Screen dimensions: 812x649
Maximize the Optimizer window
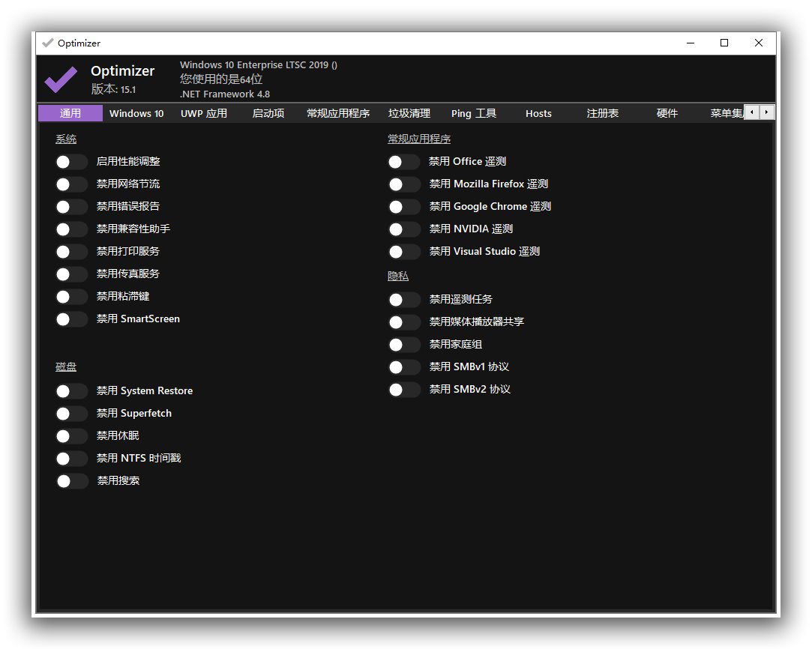(x=724, y=43)
